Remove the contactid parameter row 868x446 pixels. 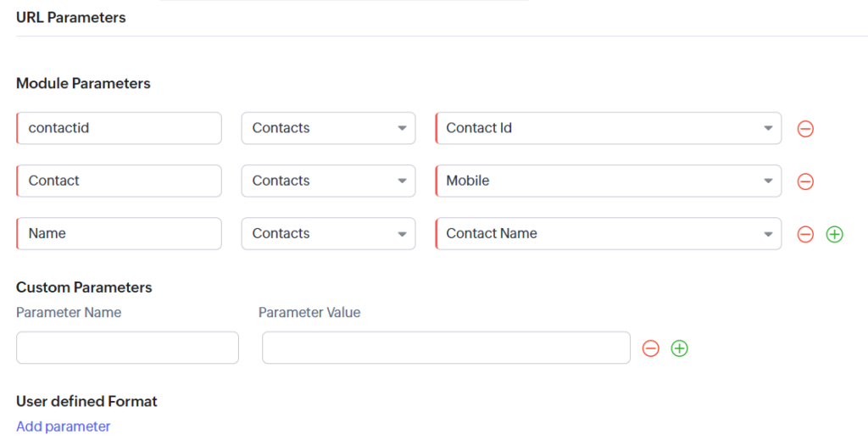(x=805, y=129)
